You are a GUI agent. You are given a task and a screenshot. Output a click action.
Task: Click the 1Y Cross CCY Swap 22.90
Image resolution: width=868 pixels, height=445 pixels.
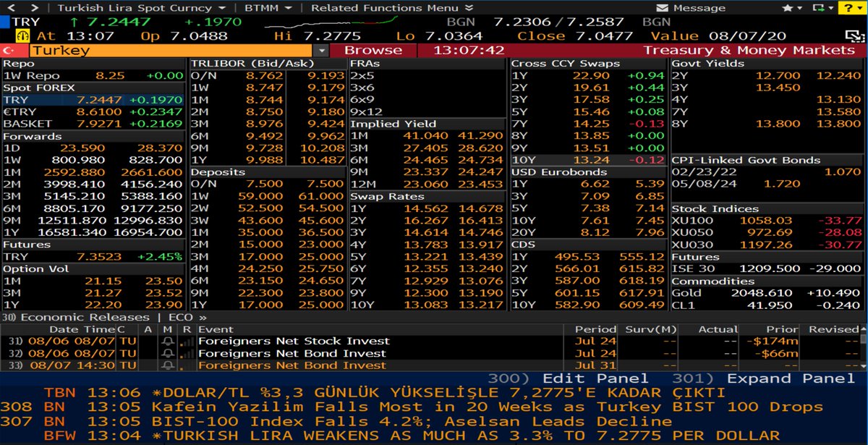tap(592, 75)
